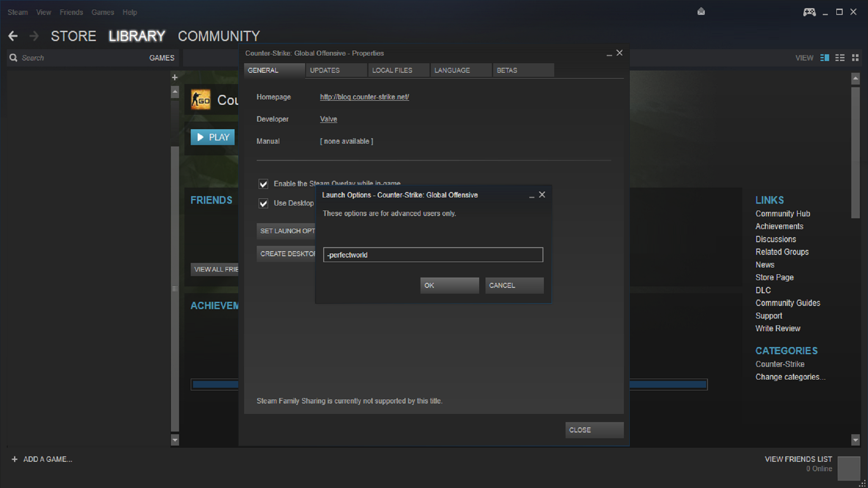Click the back navigation arrow
Image resolution: width=868 pixels, height=488 pixels.
click(13, 36)
